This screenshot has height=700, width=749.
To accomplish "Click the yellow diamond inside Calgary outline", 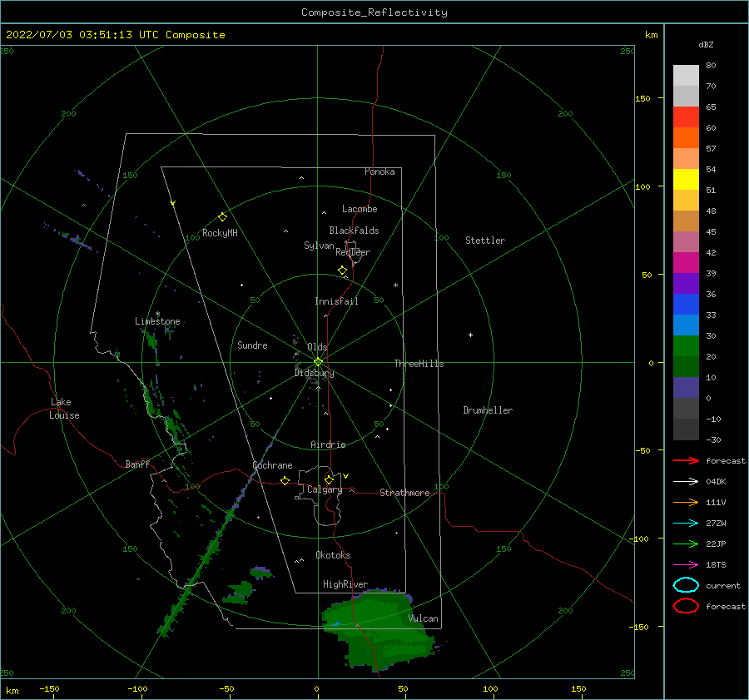I will point(329,479).
